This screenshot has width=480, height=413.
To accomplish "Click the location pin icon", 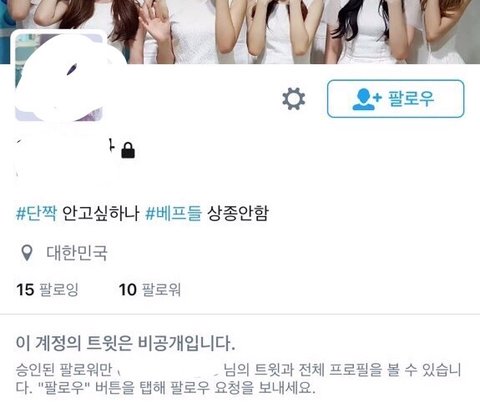I will [27, 253].
